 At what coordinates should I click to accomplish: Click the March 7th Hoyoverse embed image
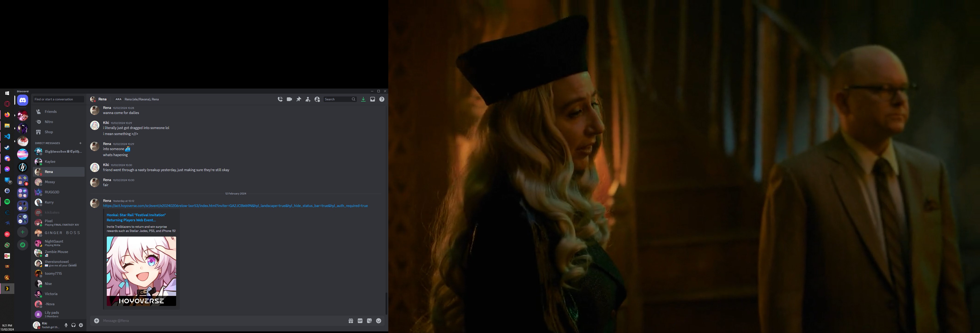141,271
